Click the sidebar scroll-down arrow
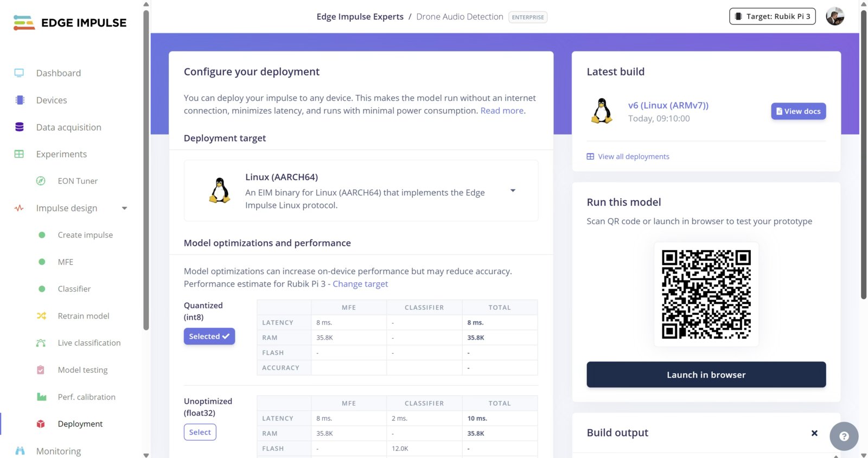Image resolution: width=868 pixels, height=458 pixels. 146,455
